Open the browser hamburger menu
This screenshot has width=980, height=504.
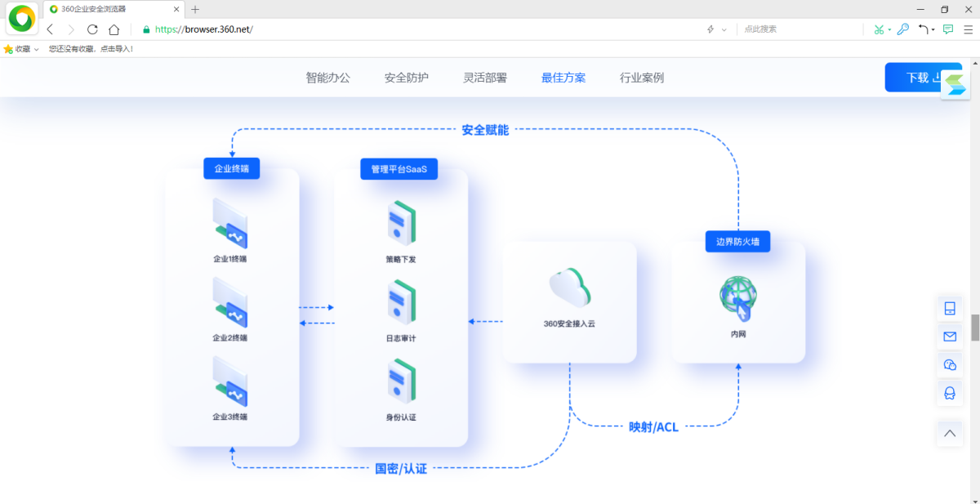coord(968,29)
